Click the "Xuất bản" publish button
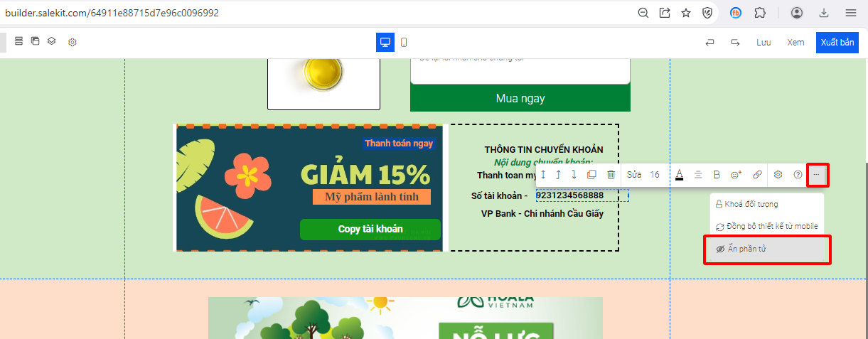 click(x=837, y=43)
